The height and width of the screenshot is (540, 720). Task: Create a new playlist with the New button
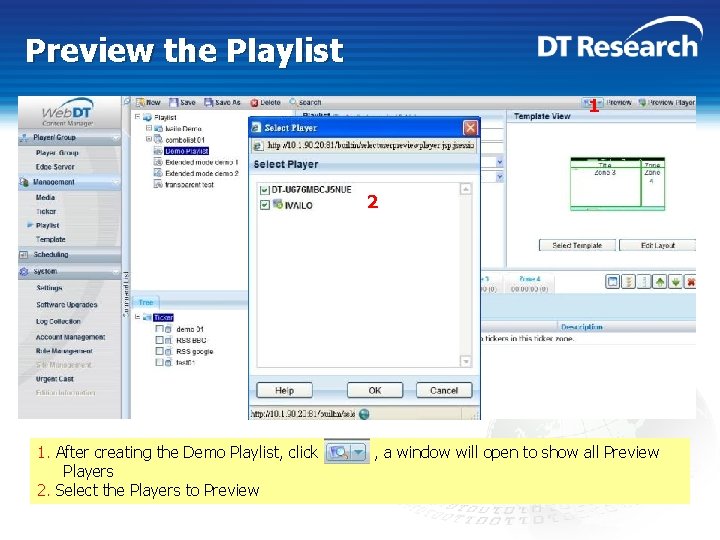click(148, 102)
